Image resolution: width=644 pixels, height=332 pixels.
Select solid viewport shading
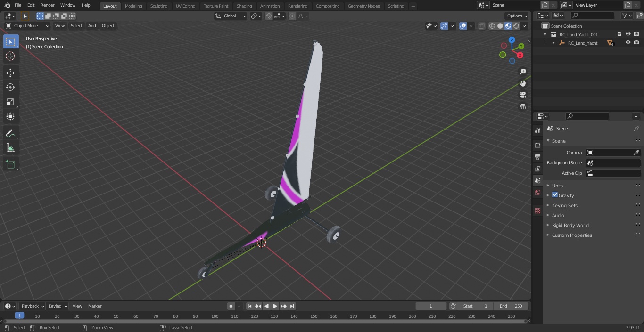pyautogui.click(x=500, y=26)
